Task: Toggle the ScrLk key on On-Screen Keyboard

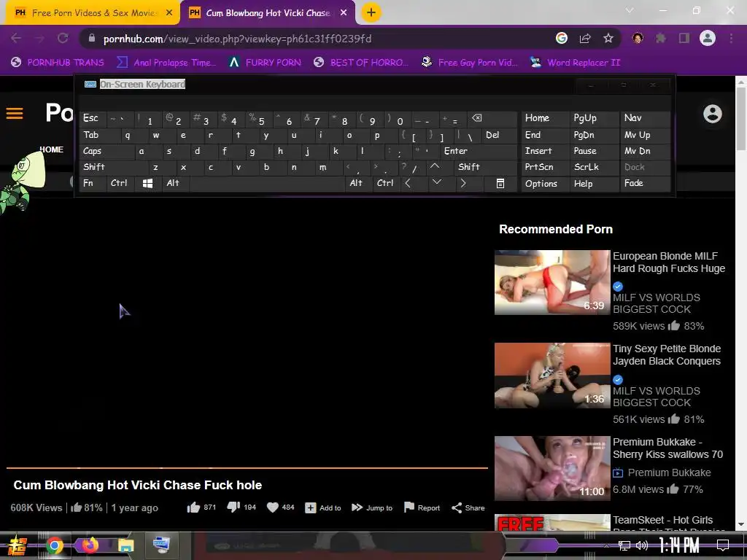Action: [594, 167]
